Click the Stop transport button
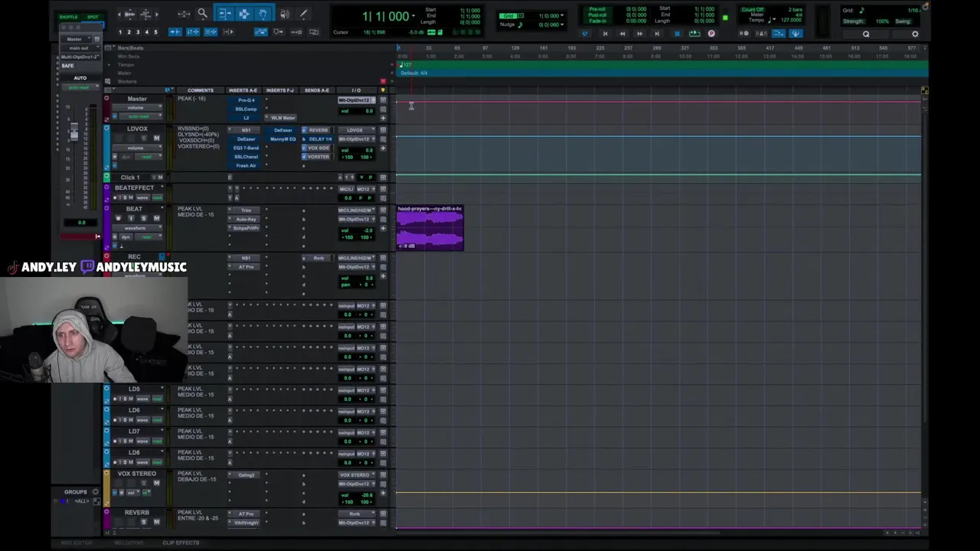This screenshot has width=980, height=551. click(x=677, y=34)
